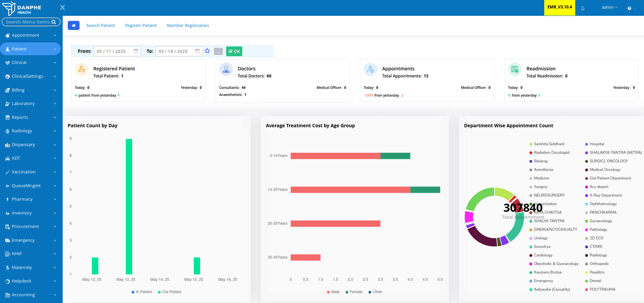This screenshot has width=644, height=303.
Task: Toggle the In Patient legend series
Action: pyautogui.click(x=142, y=292)
